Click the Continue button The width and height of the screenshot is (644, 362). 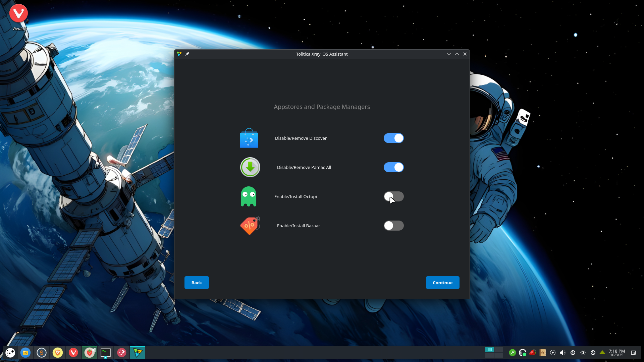[x=442, y=283]
